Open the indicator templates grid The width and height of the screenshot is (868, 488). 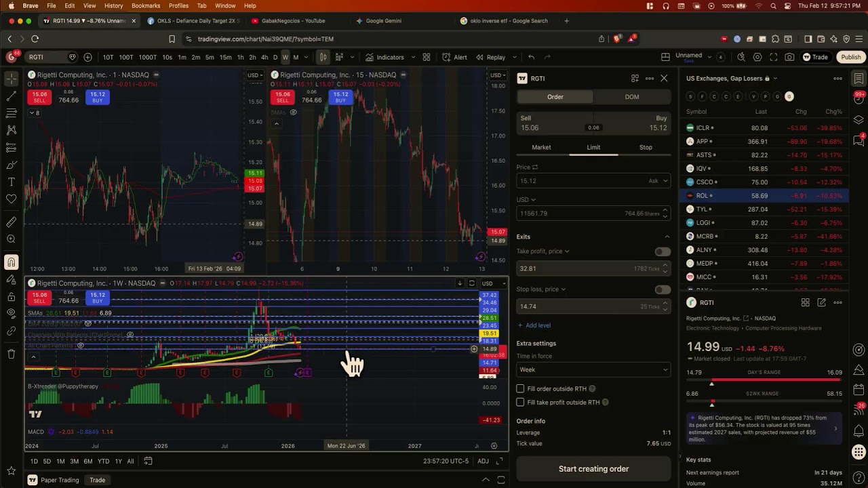[x=427, y=57]
